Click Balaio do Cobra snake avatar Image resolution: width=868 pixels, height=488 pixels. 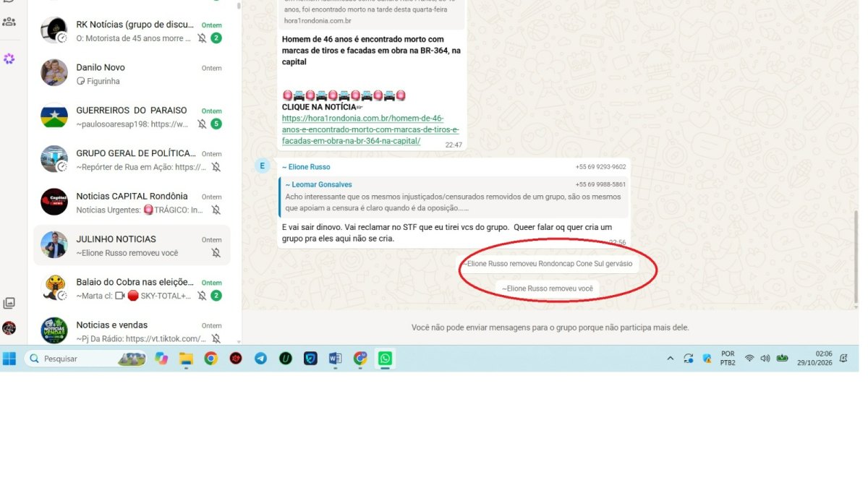coord(54,288)
